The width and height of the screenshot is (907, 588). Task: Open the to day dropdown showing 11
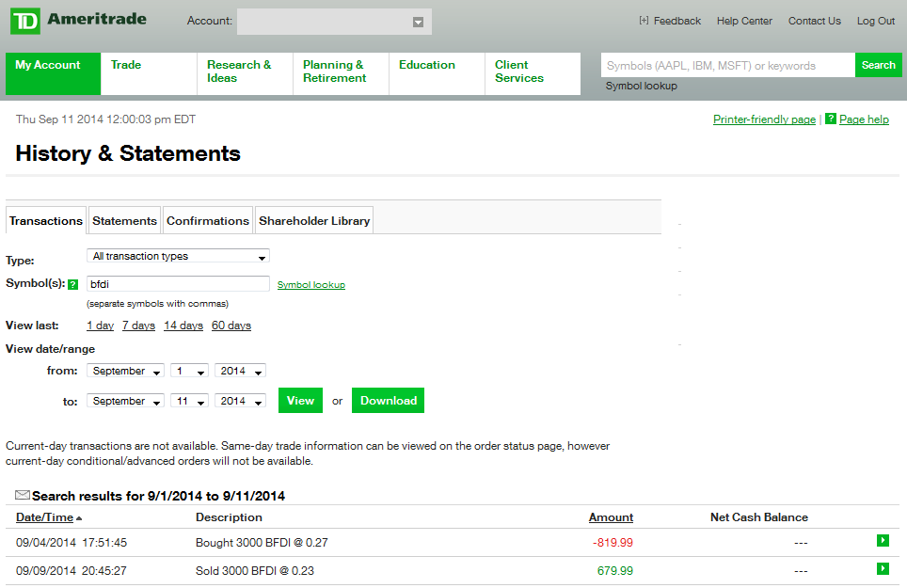pyautogui.click(x=190, y=401)
